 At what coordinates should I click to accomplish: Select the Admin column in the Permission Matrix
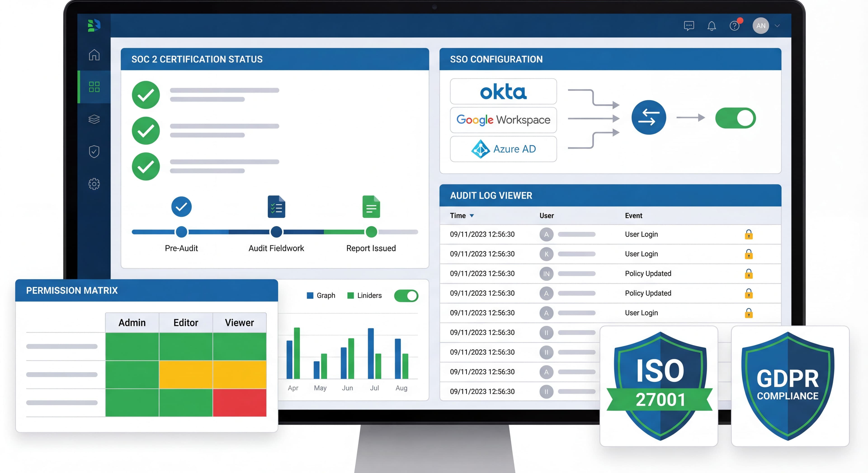(132, 322)
